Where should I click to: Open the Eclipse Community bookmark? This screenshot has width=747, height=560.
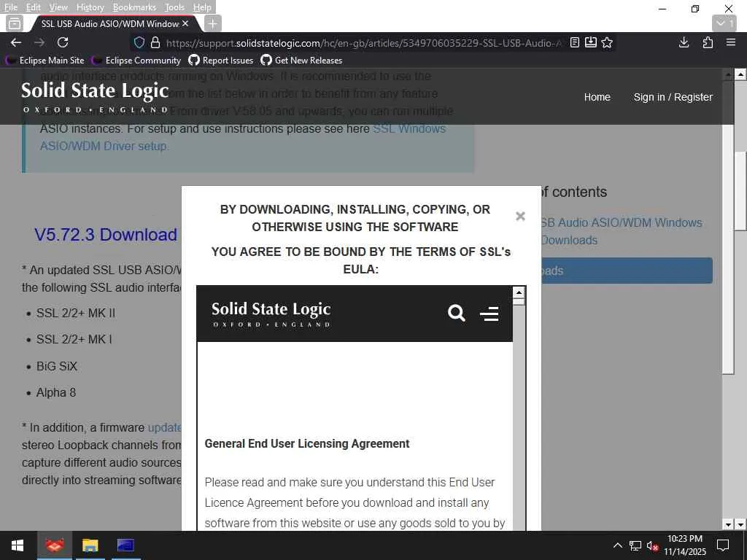tap(136, 61)
